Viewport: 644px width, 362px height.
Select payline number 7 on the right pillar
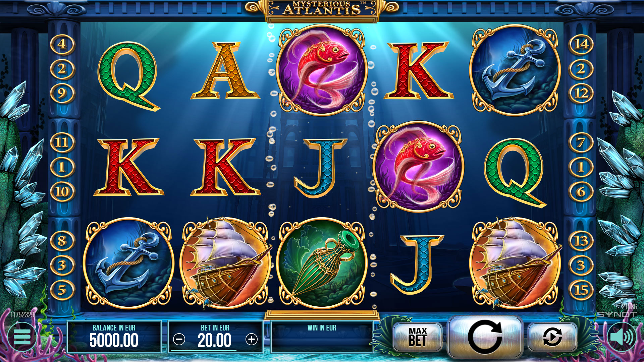(x=581, y=142)
